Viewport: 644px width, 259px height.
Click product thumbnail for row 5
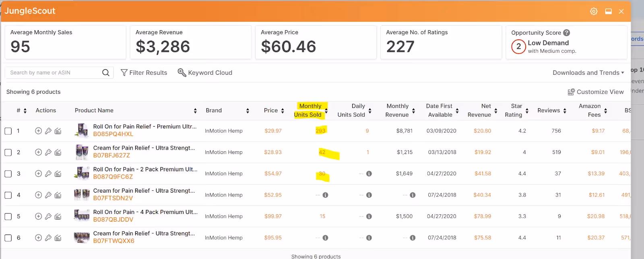82,216
